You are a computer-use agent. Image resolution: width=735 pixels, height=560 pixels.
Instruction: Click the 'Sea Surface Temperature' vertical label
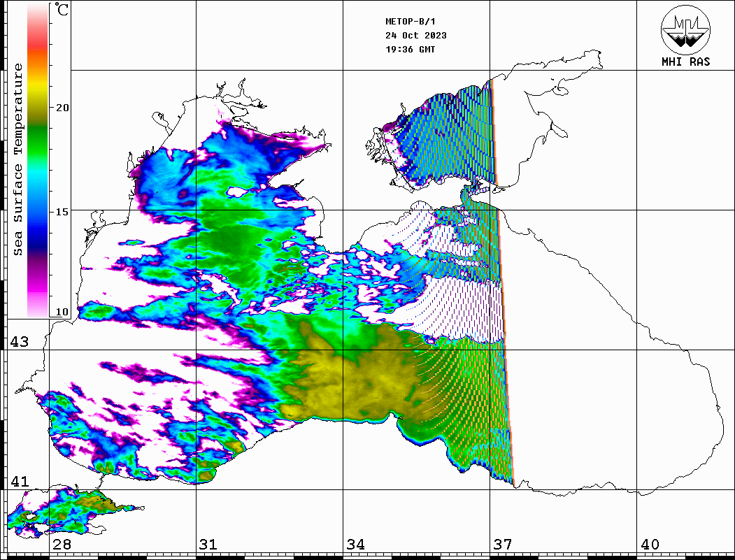[17, 159]
